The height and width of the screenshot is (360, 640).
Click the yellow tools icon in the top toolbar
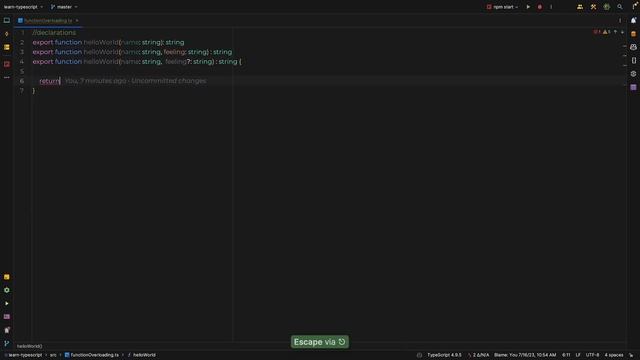[593, 7]
